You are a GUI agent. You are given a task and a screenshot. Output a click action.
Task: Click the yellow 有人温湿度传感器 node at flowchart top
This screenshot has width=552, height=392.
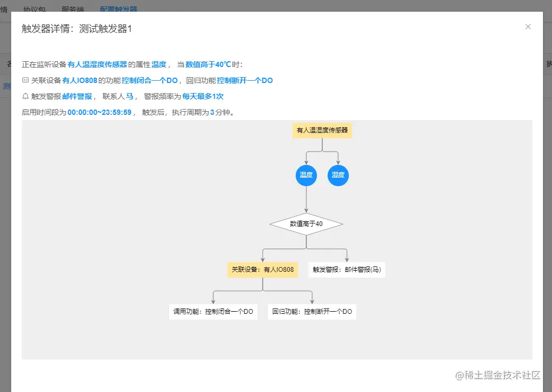pyautogui.click(x=322, y=130)
